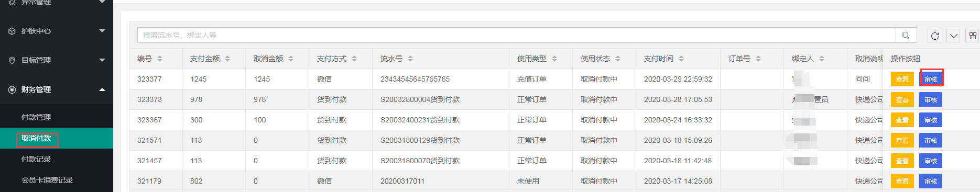
Task: Sort by 使用类型 column arrows
Action: coord(554,59)
